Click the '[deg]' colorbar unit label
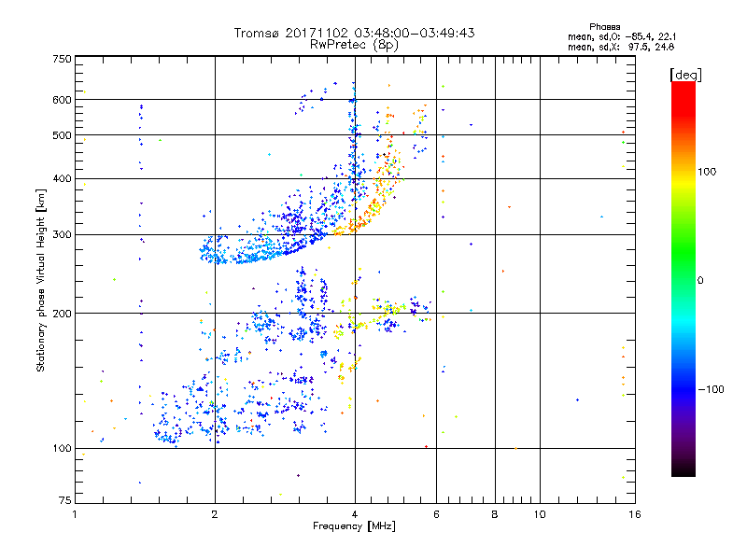This screenshot has width=747, height=560. [685, 75]
